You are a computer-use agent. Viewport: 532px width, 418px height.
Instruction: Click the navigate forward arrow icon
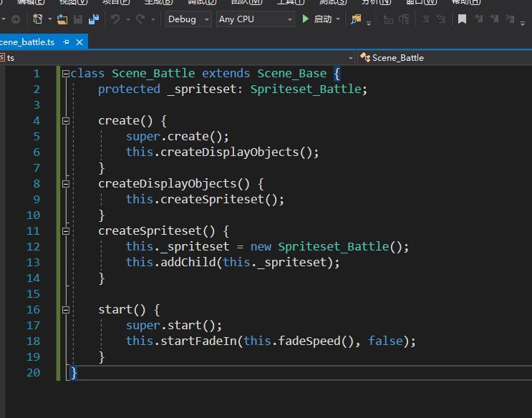16,19
